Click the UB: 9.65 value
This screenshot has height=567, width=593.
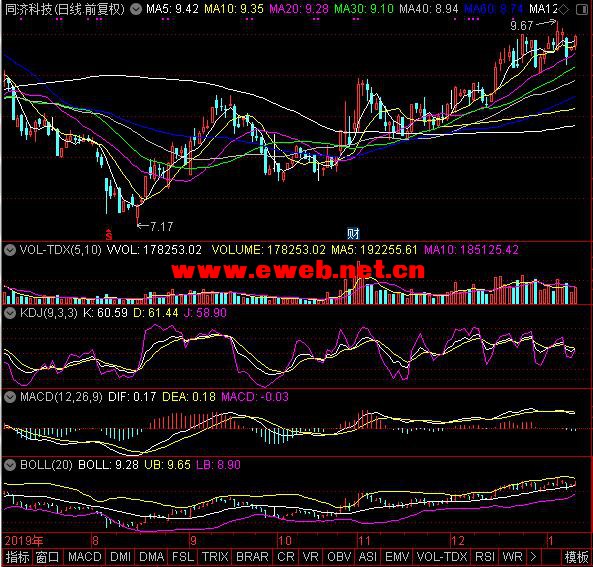tap(167, 465)
